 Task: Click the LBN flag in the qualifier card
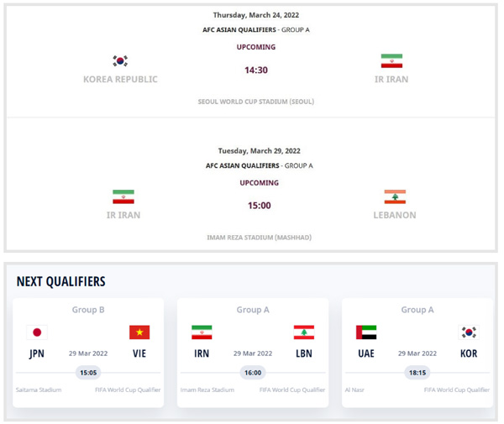tap(304, 332)
